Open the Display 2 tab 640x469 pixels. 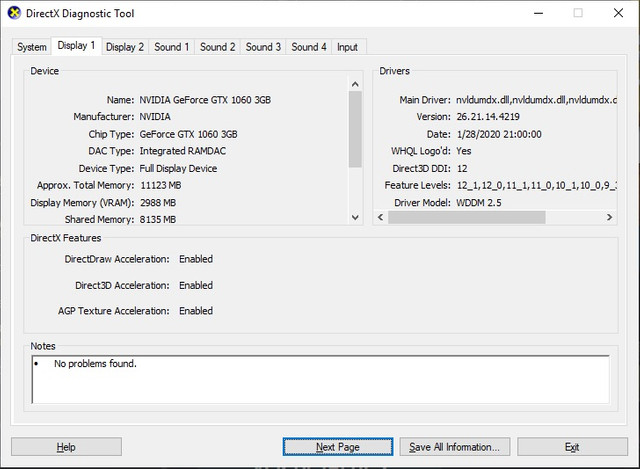(x=125, y=47)
